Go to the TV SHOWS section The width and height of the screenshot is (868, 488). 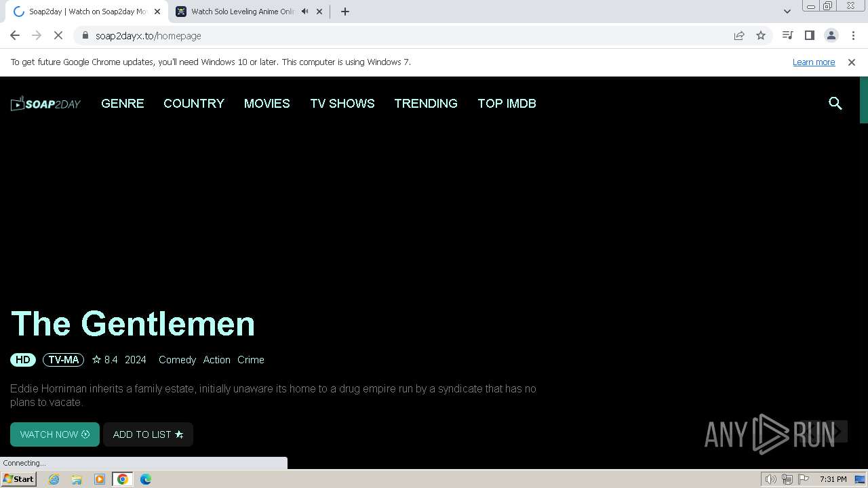click(x=342, y=103)
